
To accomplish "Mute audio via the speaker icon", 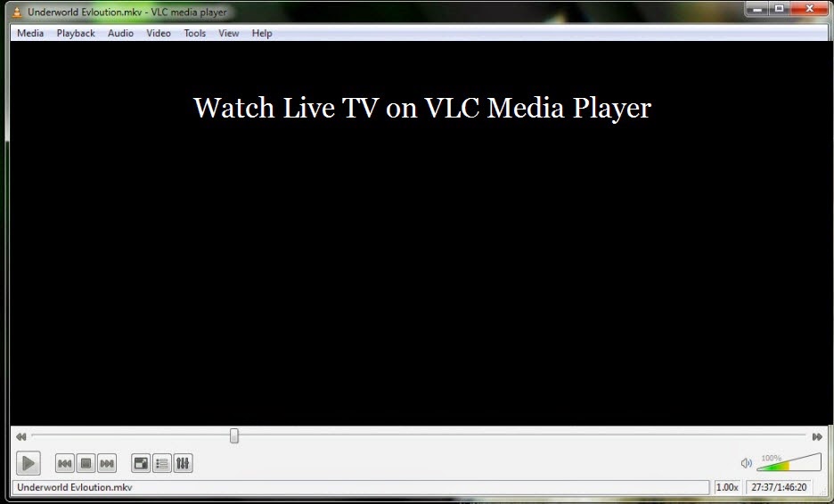I will tap(747, 463).
